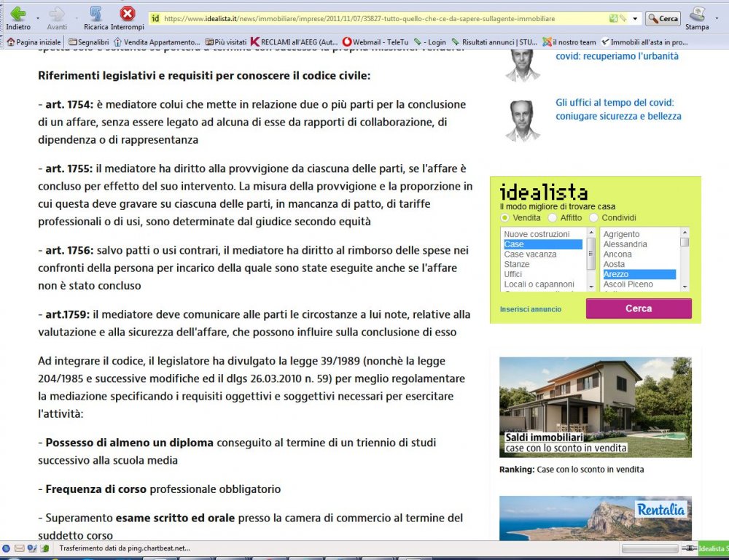Image resolution: width=729 pixels, height=560 pixels.
Task: Select Aosta in the province list
Action: 639,264
